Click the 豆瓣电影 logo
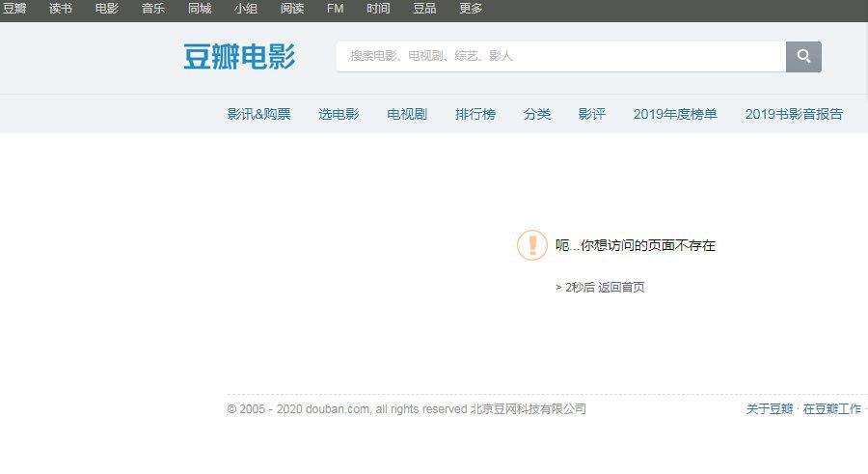This screenshot has width=868, height=474. point(239,57)
